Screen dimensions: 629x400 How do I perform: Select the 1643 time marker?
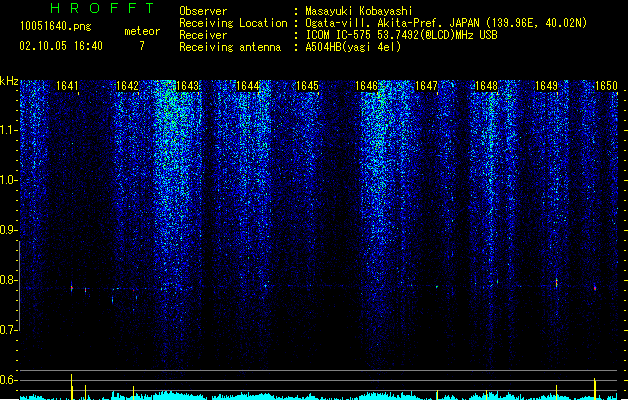click(187, 86)
